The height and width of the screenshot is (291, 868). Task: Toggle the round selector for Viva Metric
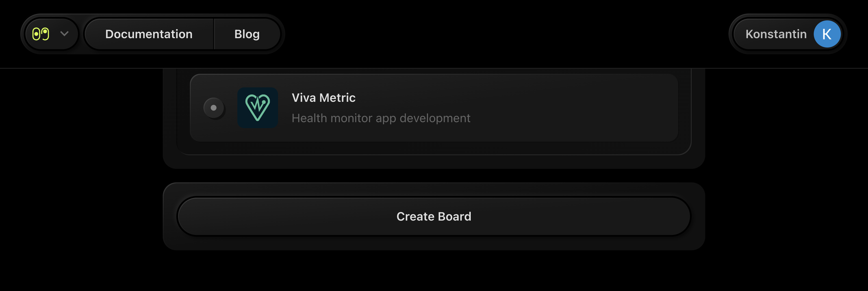[214, 108]
